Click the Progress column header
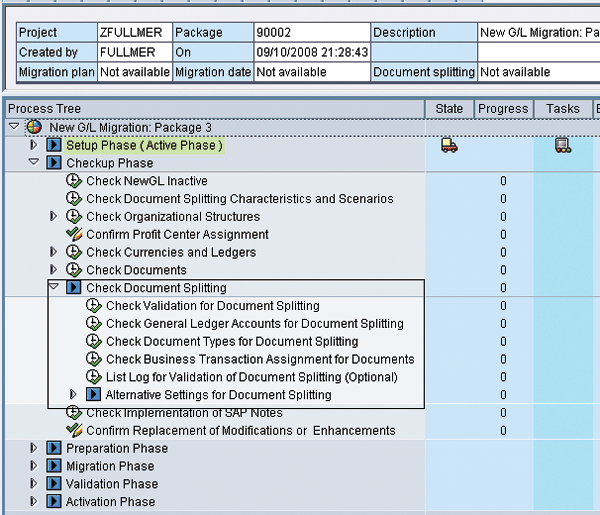Image resolution: width=600 pixels, height=515 pixels. (x=503, y=108)
